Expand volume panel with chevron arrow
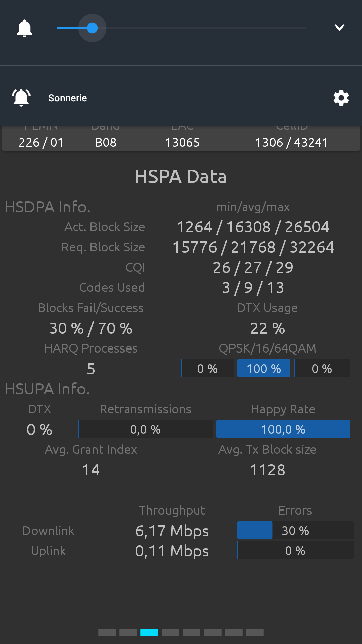Image resolution: width=362 pixels, height=644 pixels. pyautogui.click(x=340, y=28)
